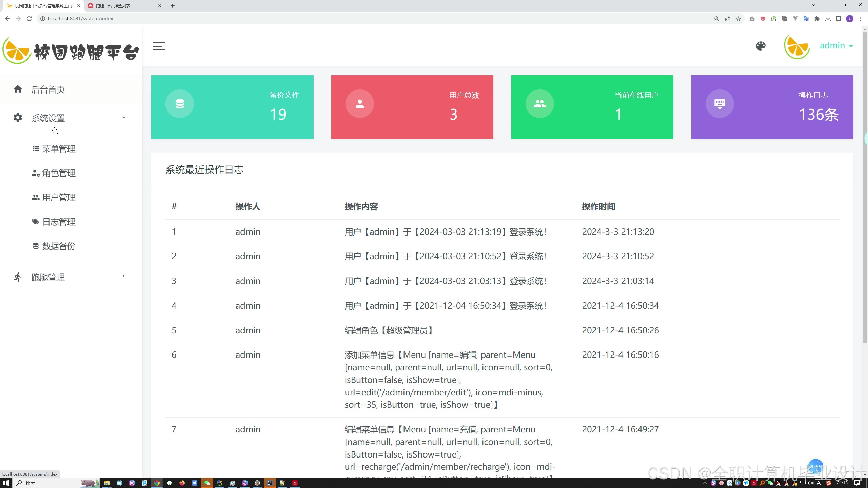Click the page vertical scrollbar
Viewport: 868px width, 488px height.
[865, 186]
